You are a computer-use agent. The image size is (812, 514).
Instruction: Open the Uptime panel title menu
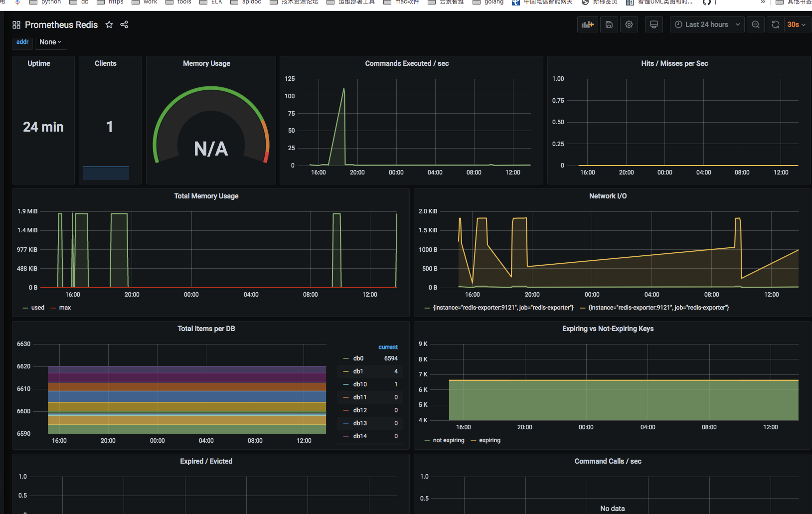pyautogui.click(x=39, y=63)
